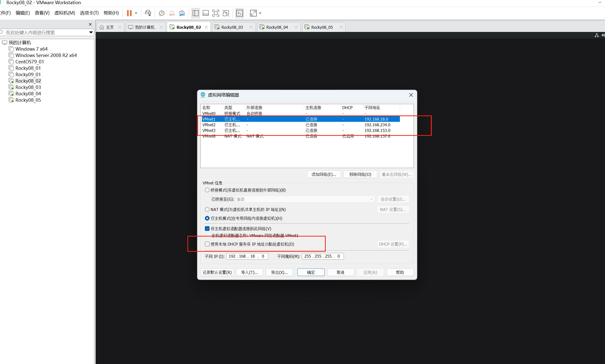
Task: Click the globe icon in dialog title
Action: 203,95
